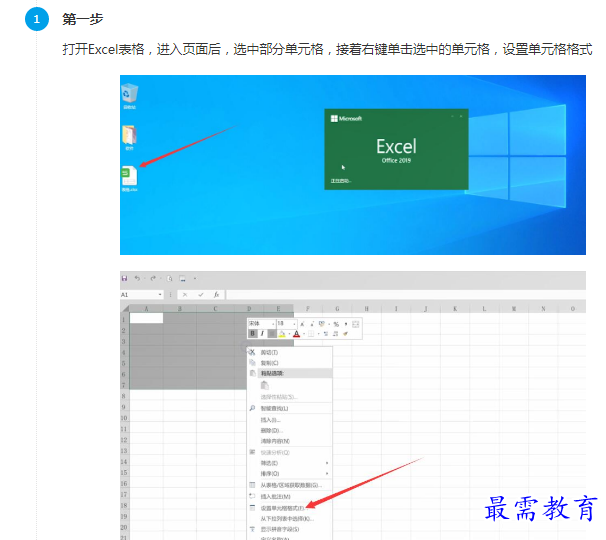This screenshot has height=540, width=606.
Task: Choose Cut (T) from context menu
Action: (x=290, y=353)
